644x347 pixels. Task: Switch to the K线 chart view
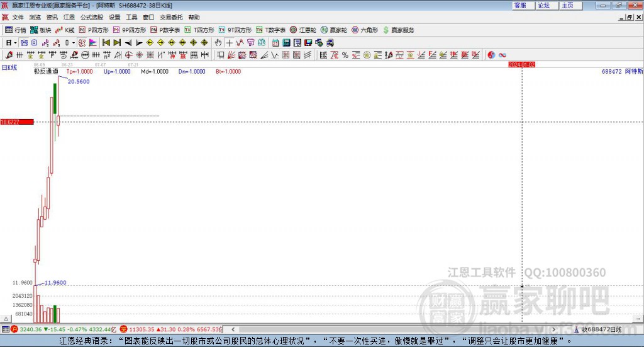point(65,30)
